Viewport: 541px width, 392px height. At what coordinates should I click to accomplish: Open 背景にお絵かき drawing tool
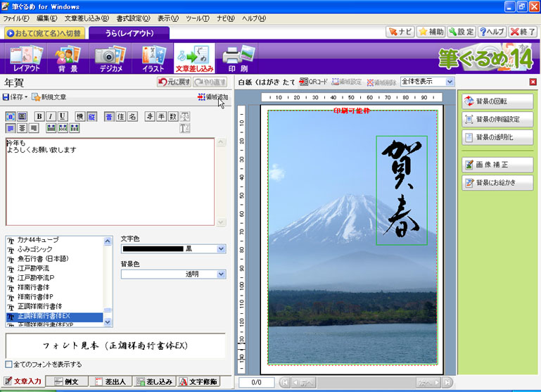pos(497,182)
